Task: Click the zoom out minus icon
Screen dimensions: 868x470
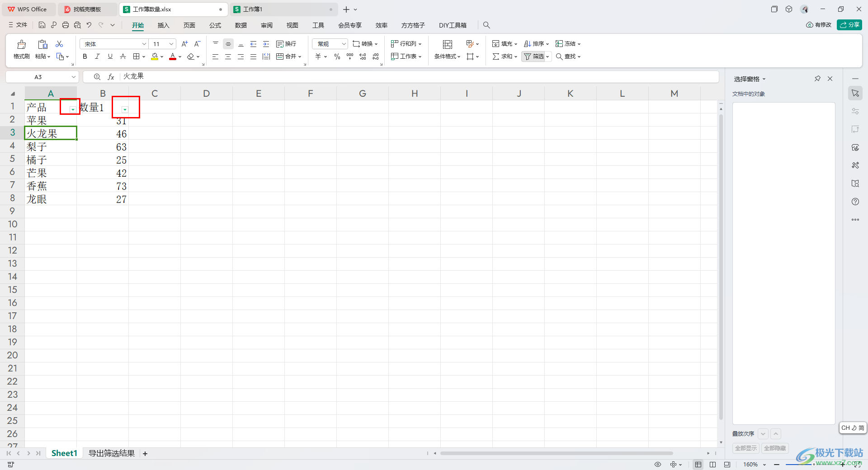Action: tap(777, 465)
